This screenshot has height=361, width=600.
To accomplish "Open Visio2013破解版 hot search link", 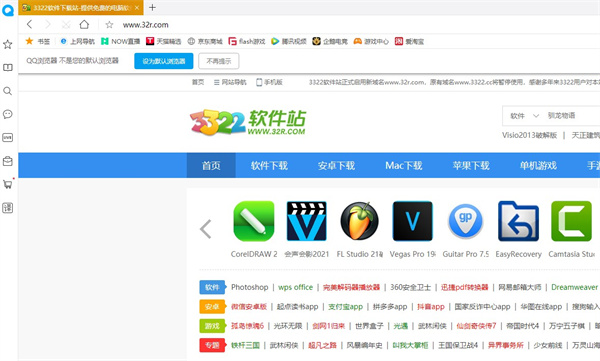I will 530,135.
